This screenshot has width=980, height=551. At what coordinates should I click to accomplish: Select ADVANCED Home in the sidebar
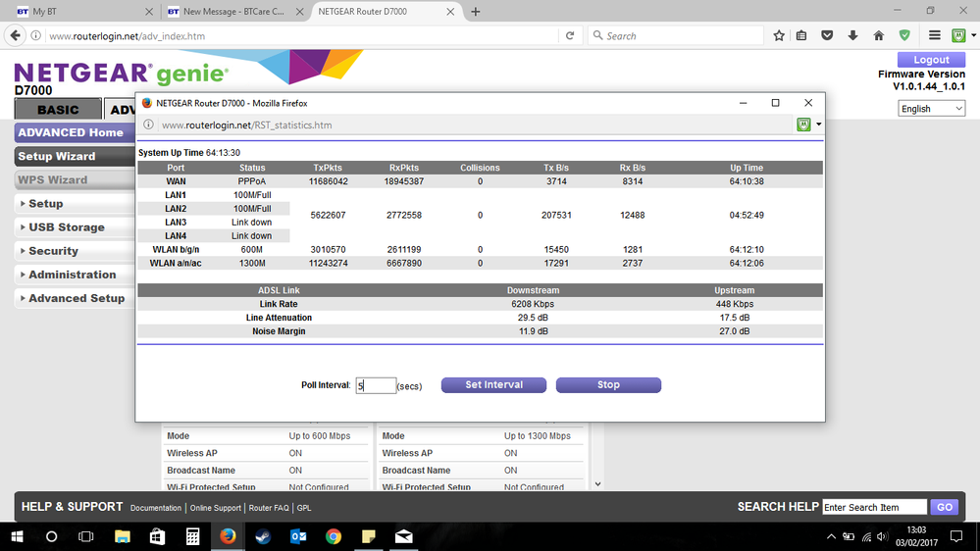coord(75,132)
